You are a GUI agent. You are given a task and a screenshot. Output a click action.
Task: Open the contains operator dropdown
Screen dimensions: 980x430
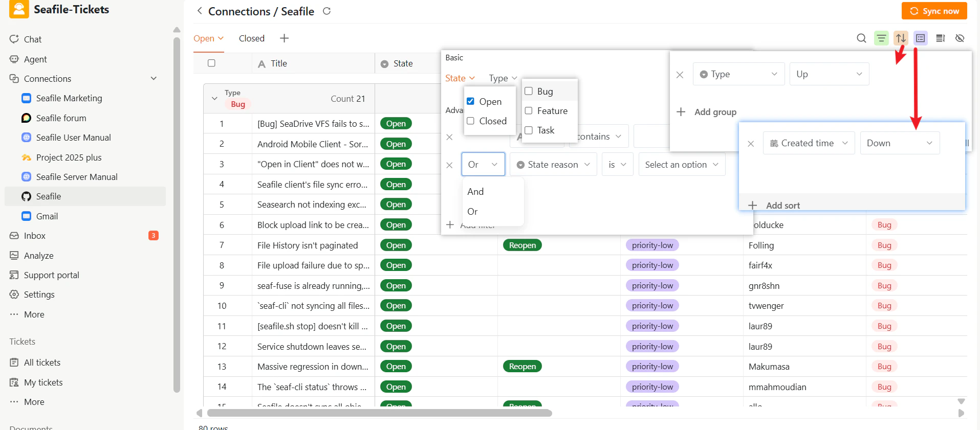[x=599, y=137]
